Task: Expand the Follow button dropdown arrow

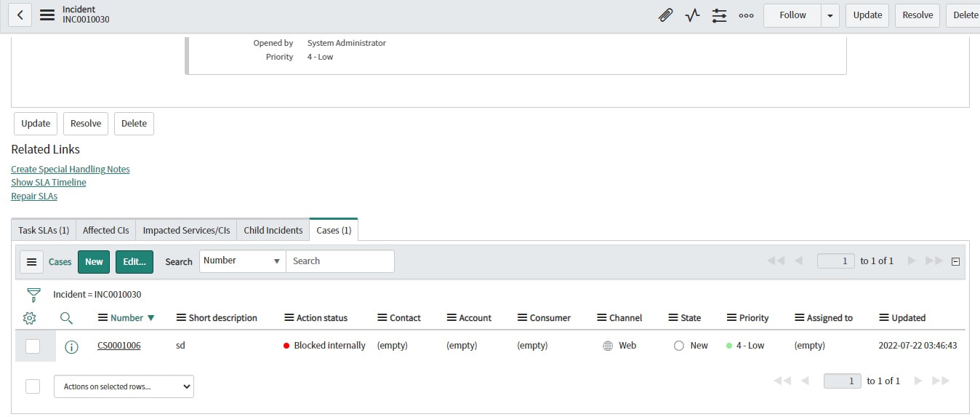Action: tap(830, 15)
